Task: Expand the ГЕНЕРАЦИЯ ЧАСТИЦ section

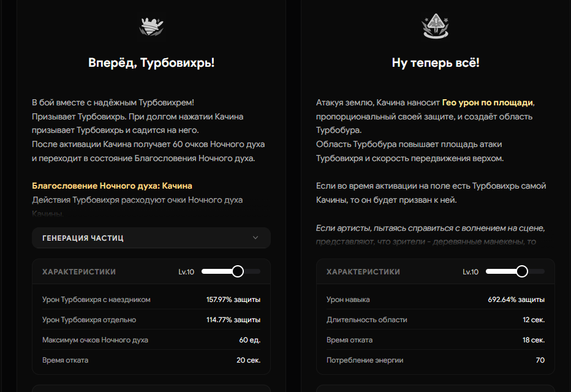Action: pos(151,238)
